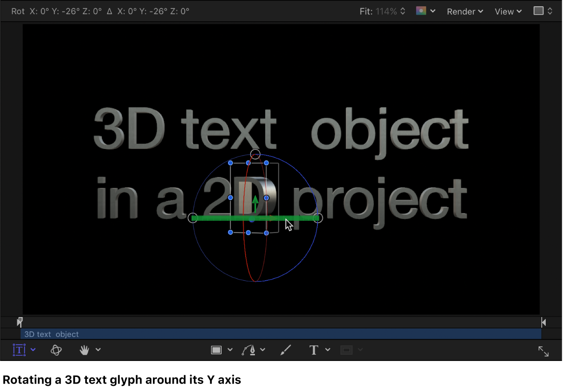Click the expand-to-fullscreen icon bottom right
This screenshot has height=392, width=563.
tap(543, 351)
